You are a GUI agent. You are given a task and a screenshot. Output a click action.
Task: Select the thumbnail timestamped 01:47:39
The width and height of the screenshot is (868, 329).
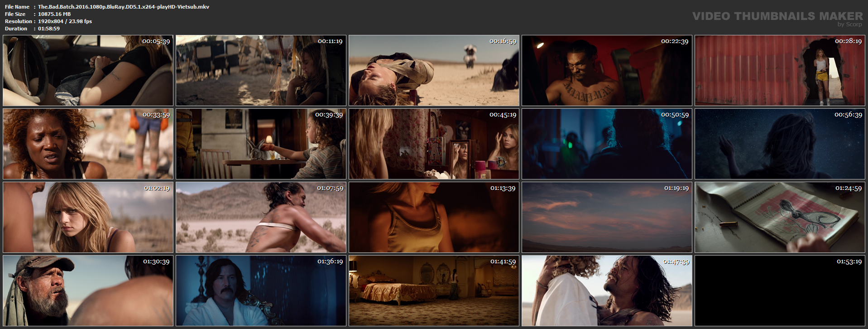607,291
